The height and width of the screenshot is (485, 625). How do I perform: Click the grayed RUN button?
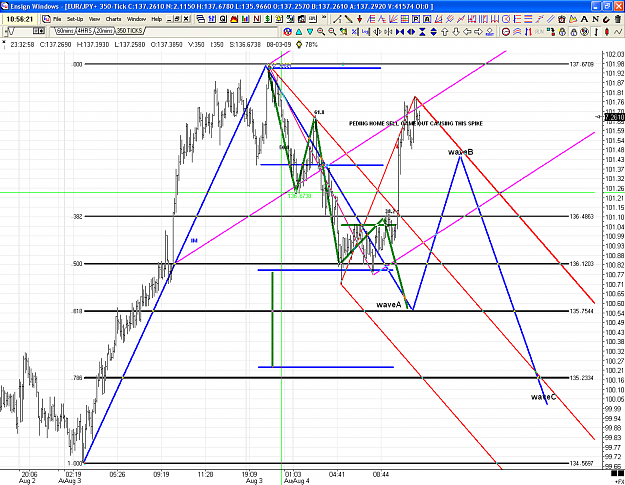[x=539, y=31]
